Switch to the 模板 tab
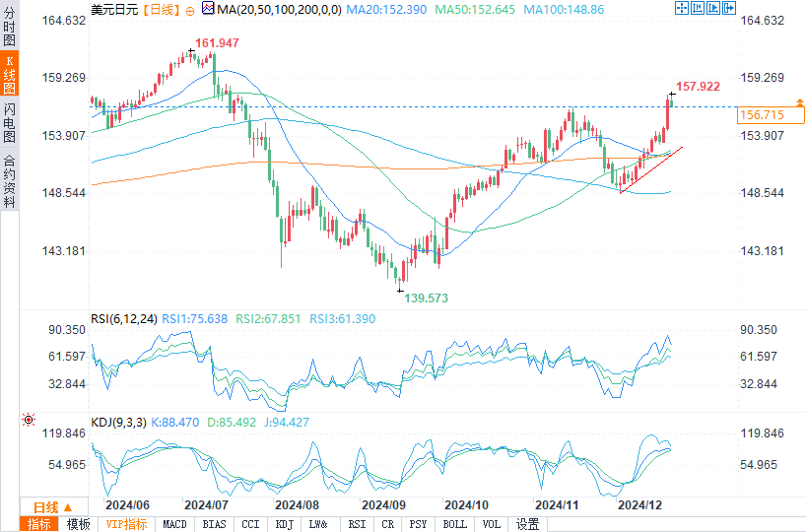 coord(78,524)
